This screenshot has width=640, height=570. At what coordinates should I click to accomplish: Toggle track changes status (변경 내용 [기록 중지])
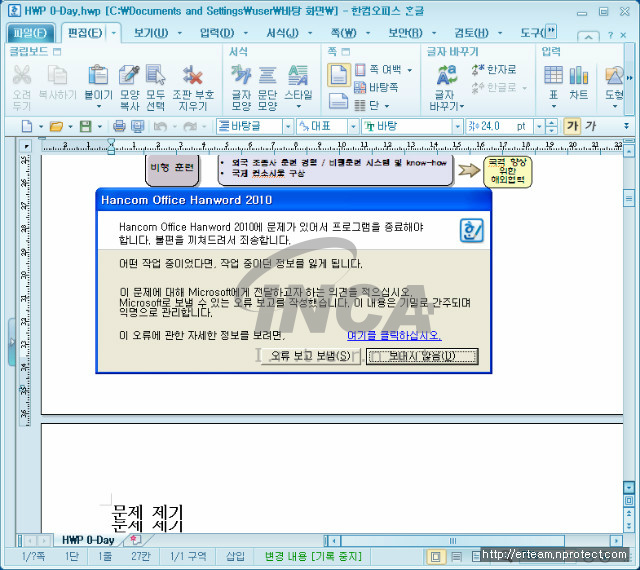(313, 556)
